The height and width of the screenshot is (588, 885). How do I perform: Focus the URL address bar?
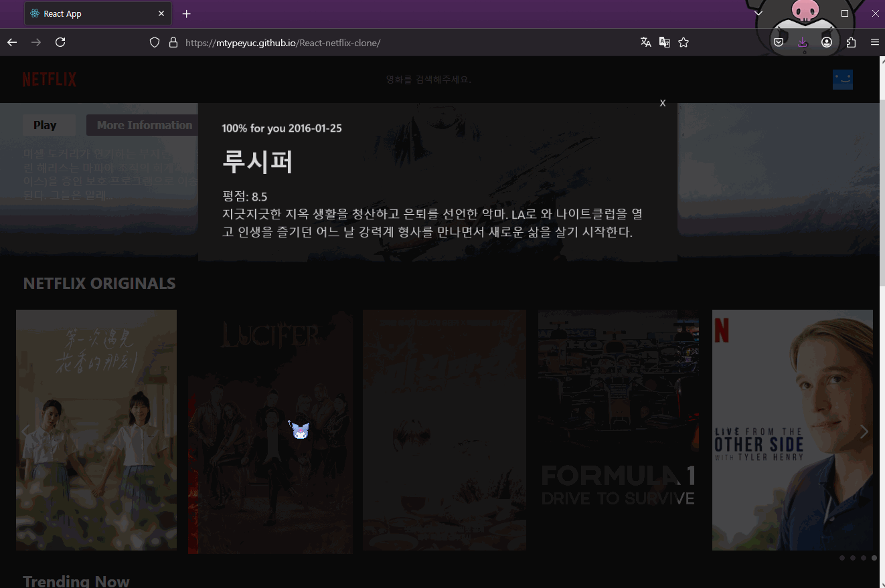coord(402,42)
